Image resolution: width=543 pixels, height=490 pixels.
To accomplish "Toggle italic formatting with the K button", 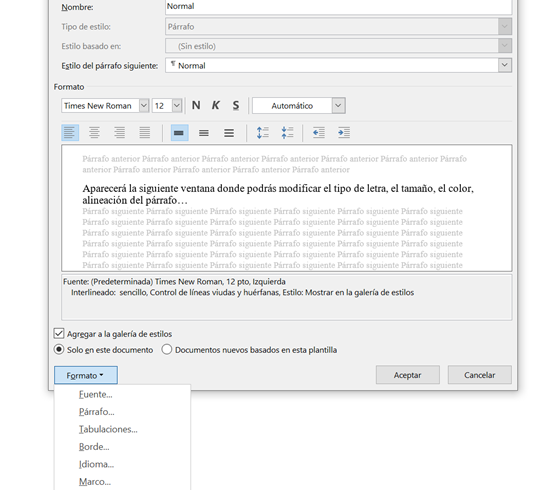I will 215,105.
